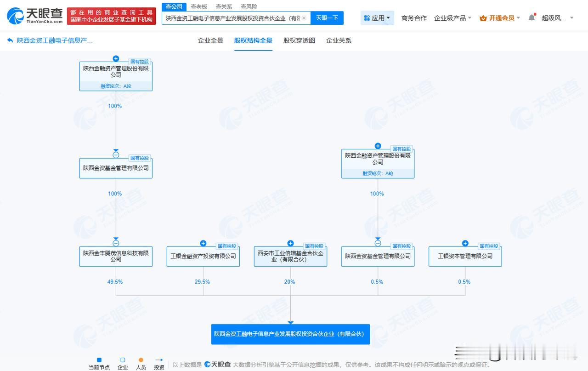
Task: Click the 商务合作 link
Action: point(414,18)
